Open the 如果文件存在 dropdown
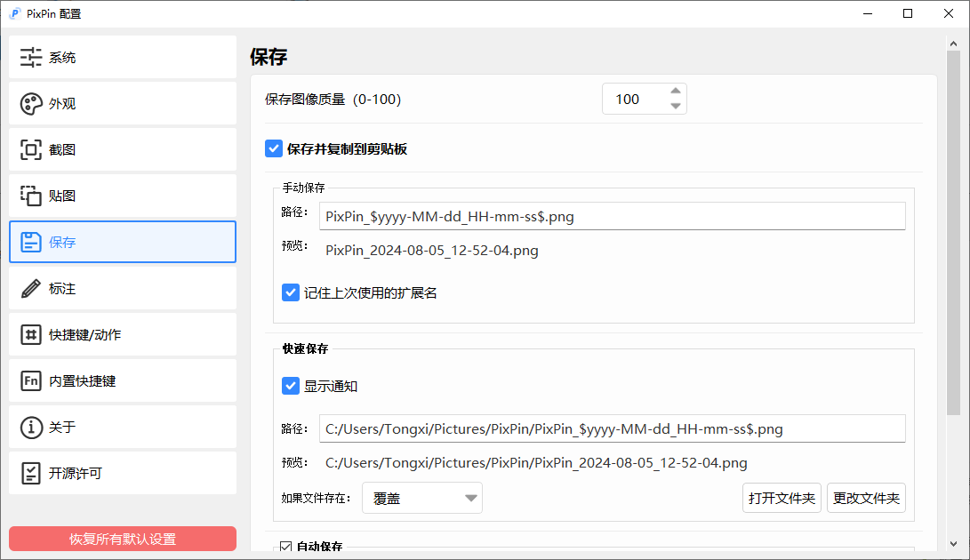970x560 pixels. click(x=422, y=498)
